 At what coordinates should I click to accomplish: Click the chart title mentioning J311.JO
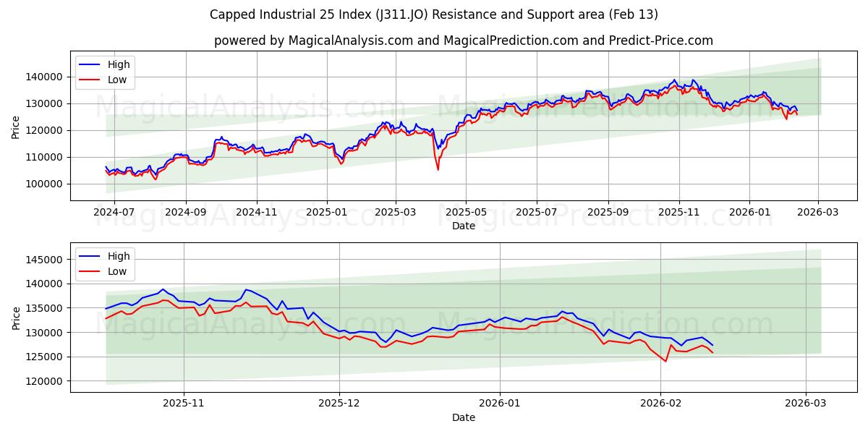tap(434, 14)
